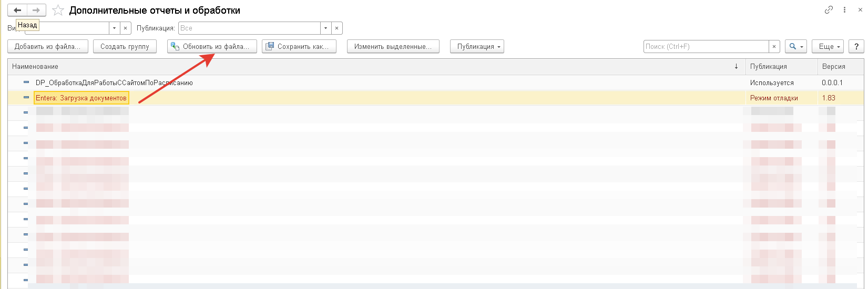Open help with the question mark button

point(856,47)
